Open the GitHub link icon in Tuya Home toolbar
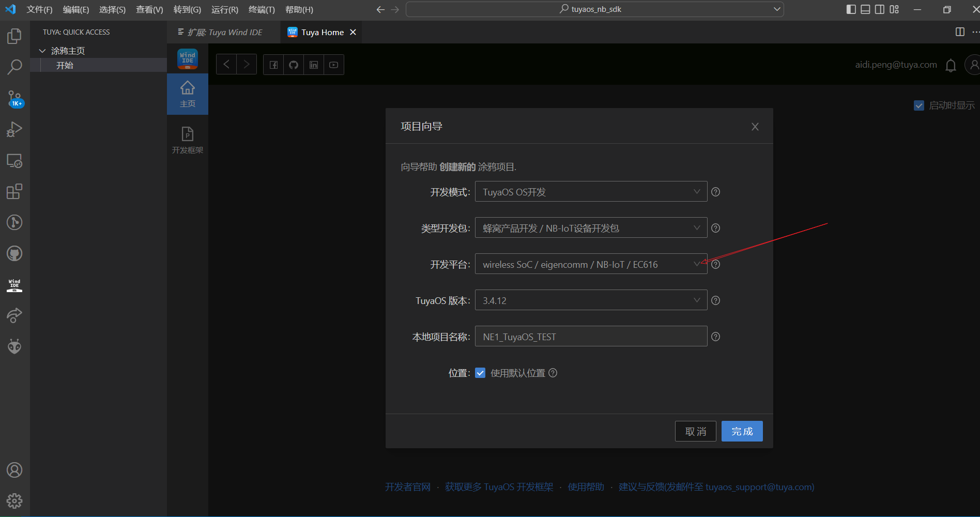This screenshot has height=517, width=980. (294, 65)
